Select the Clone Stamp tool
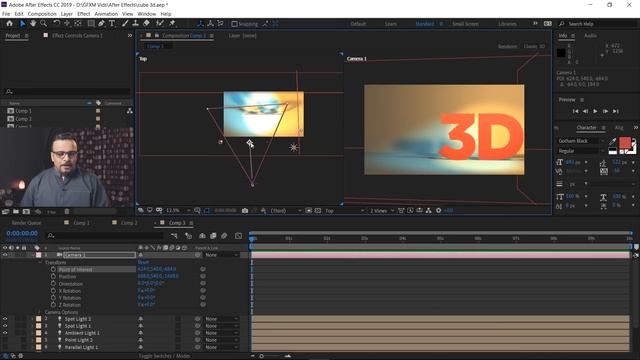Screen dimensions: 640x360 coord(136,24)
